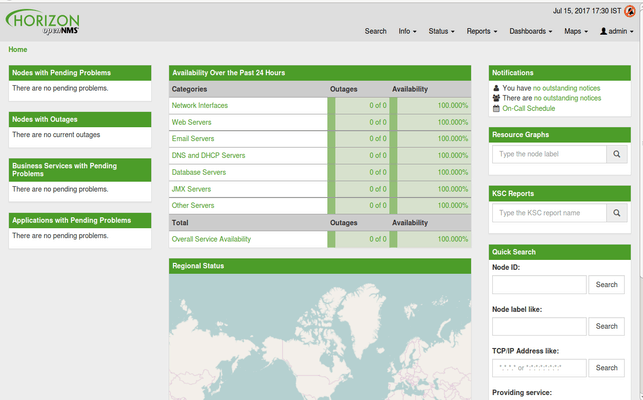This screenshot has height=400, width=643.
Task: Click the user icon beside outstanding notices
Action: click(497, 88)
